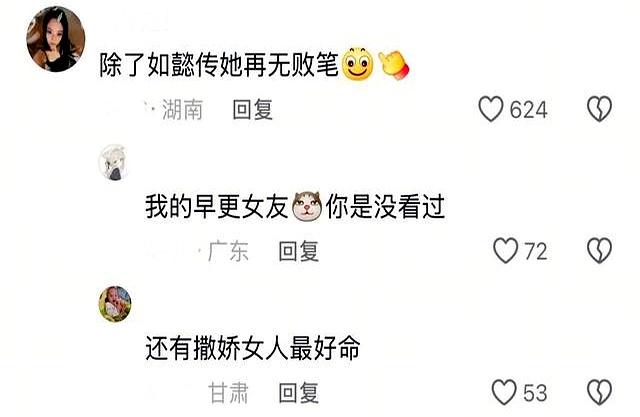Like the 我的早更女友 reply

[x=505, y=251]
